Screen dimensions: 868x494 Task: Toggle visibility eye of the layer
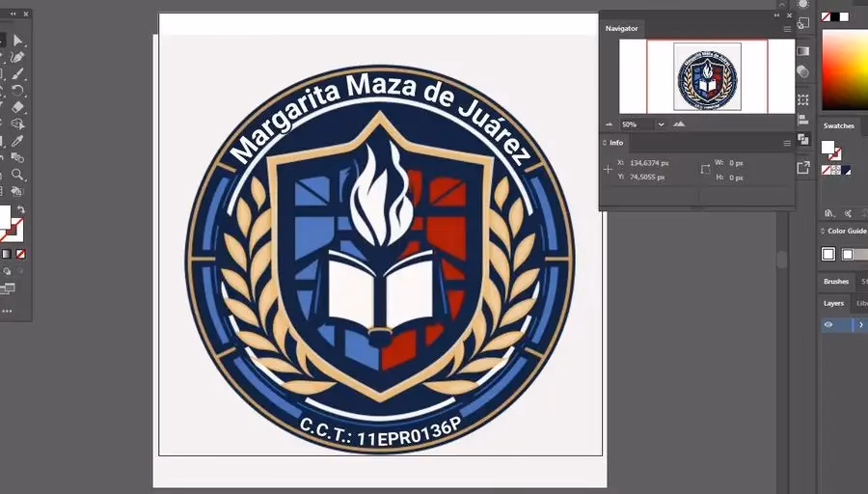[827, 325]
